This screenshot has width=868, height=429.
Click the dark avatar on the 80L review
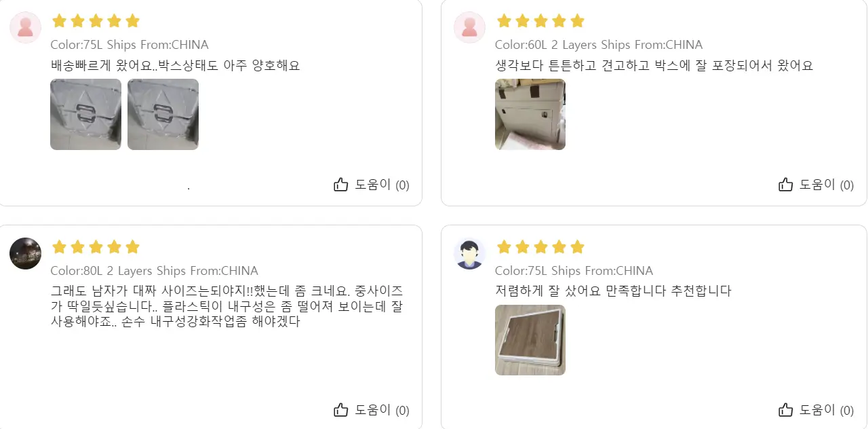click(25, 254)
